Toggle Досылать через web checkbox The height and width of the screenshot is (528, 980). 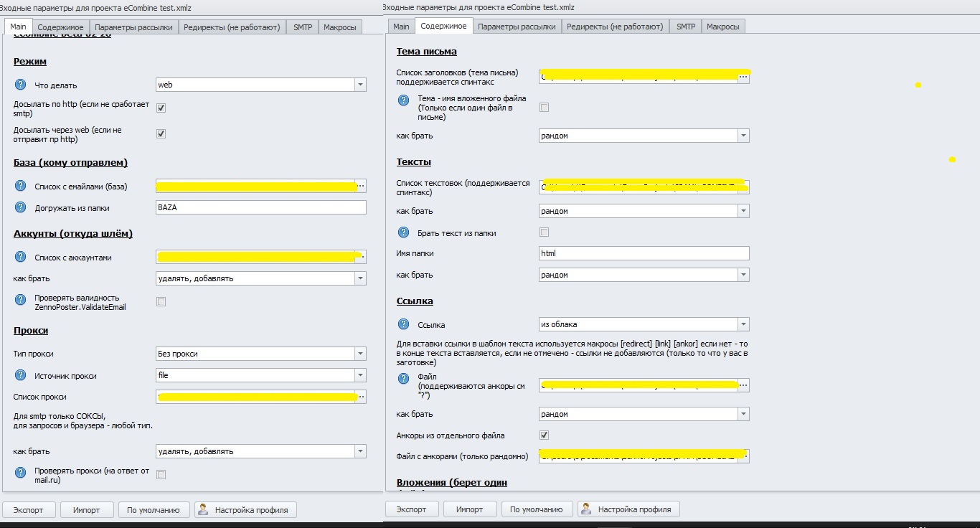[161, 134]
